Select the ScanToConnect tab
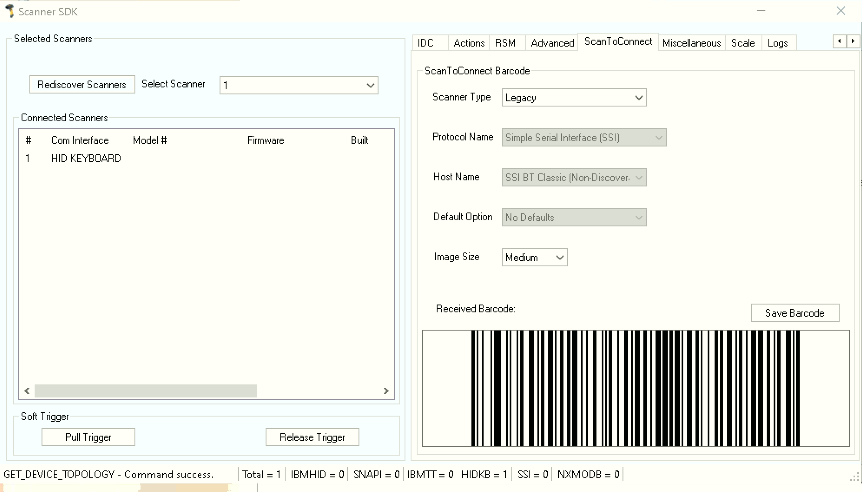 click(x=618, y=41)
